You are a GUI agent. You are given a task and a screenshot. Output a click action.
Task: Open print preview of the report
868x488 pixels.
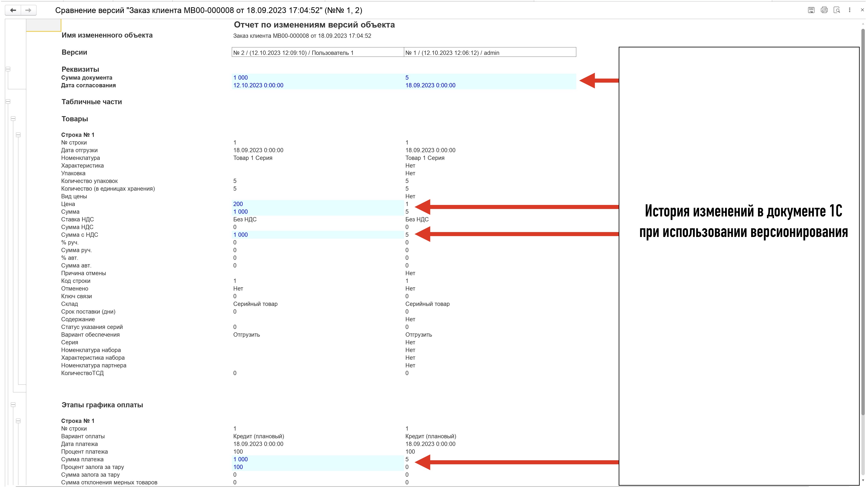[x=837, y=10]
